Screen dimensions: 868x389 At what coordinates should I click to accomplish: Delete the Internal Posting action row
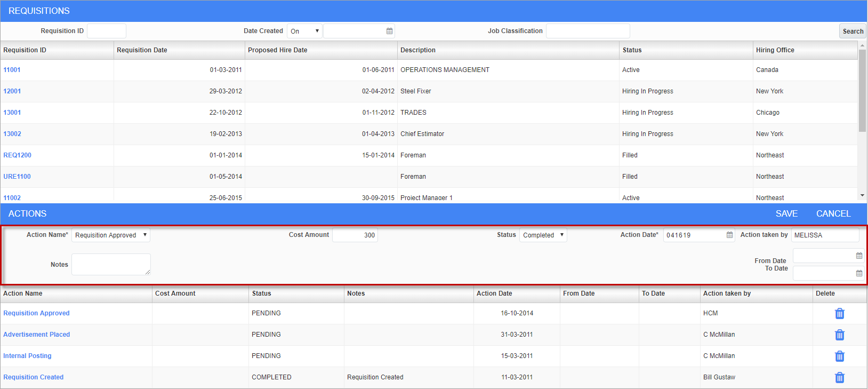click(x=839, y=356)
